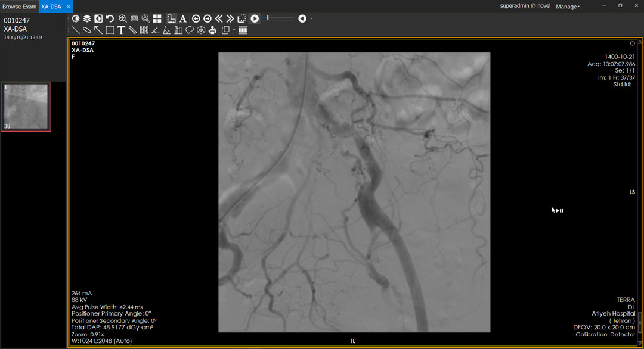Select the zoom-in magnifier tool

pos(122,18)
